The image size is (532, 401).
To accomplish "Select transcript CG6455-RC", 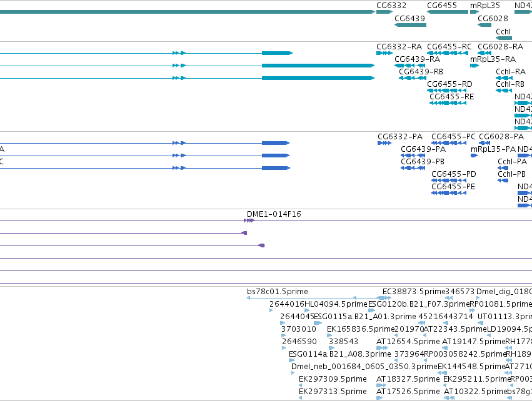I will coord(449,46).
